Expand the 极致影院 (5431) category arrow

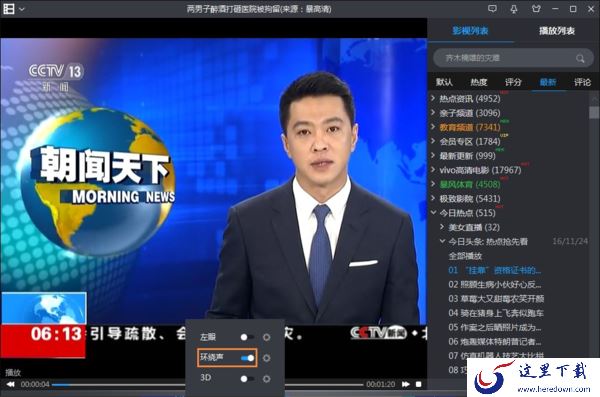(433, 198)
